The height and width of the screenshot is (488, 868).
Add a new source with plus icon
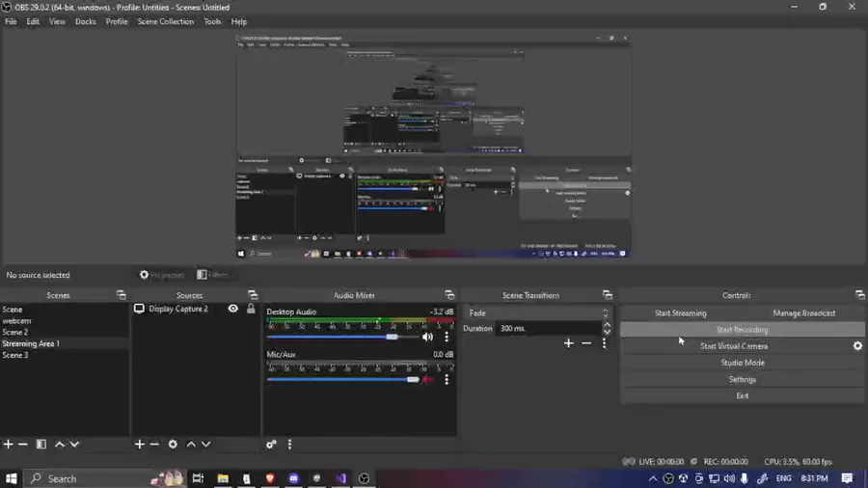point(140,445)
